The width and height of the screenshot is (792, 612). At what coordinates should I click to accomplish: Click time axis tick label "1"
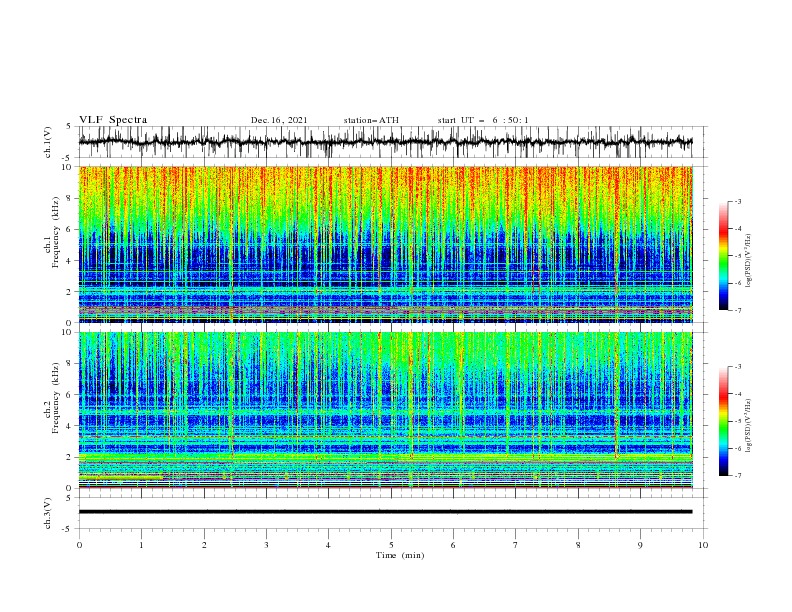pos(141,545)
